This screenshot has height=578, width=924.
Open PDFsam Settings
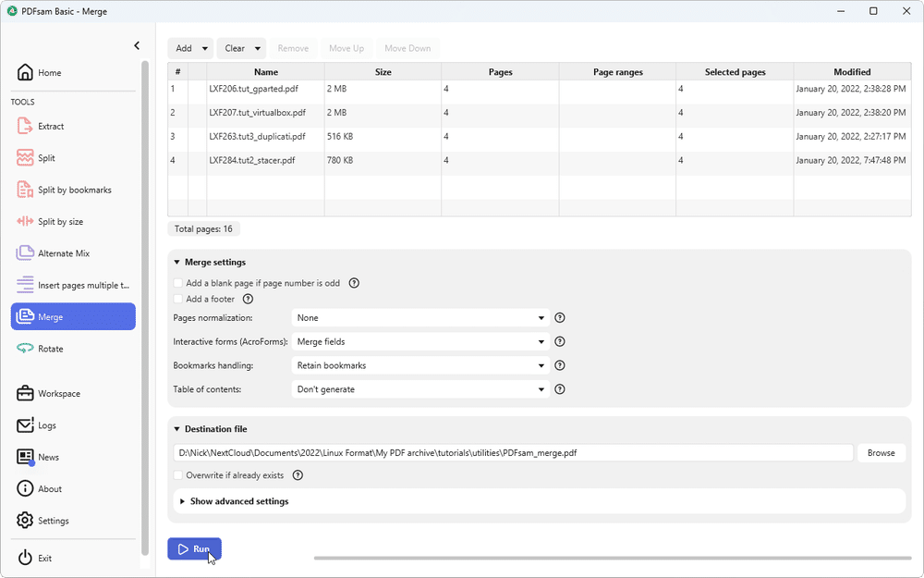coord(51,521)
